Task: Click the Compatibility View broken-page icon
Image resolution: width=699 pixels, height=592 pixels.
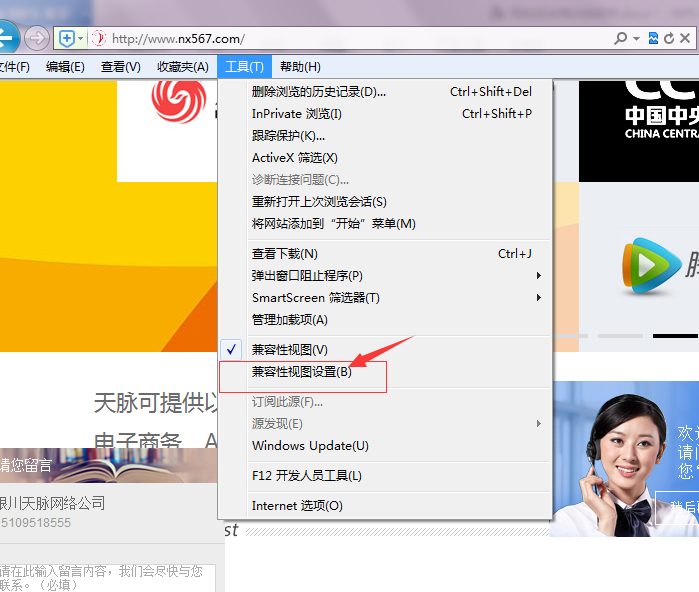Action: click(x=653, y=39)
